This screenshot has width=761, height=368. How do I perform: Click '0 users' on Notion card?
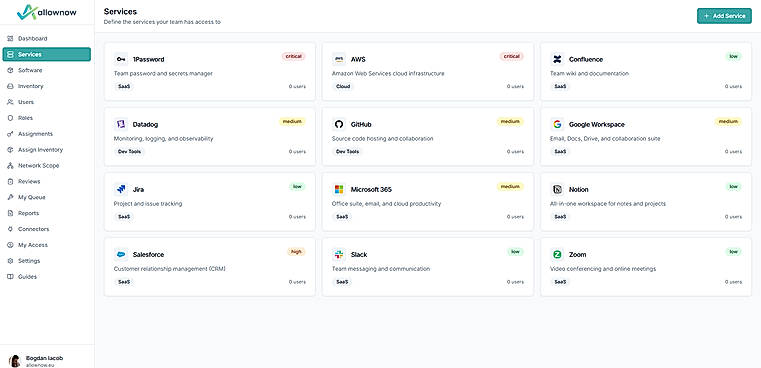point(733,217)
